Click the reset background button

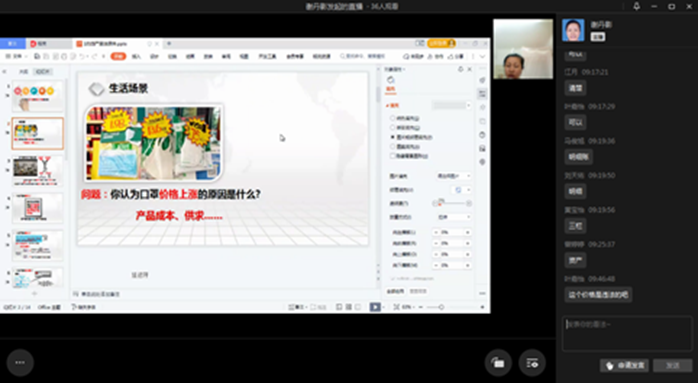coord(418,291)
